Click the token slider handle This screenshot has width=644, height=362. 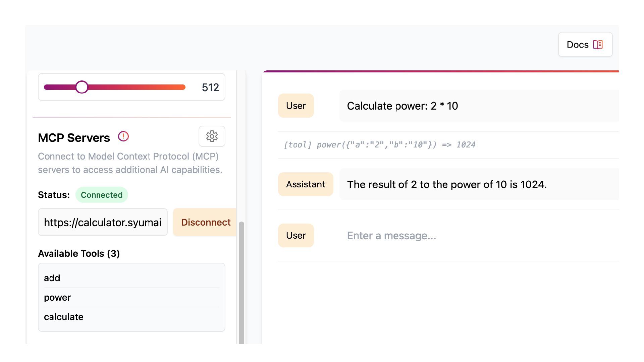82,87
